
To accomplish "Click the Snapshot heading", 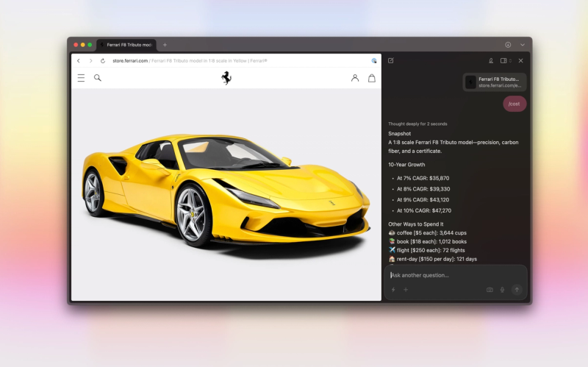I will pyautogui.click(x=399, y=134).
